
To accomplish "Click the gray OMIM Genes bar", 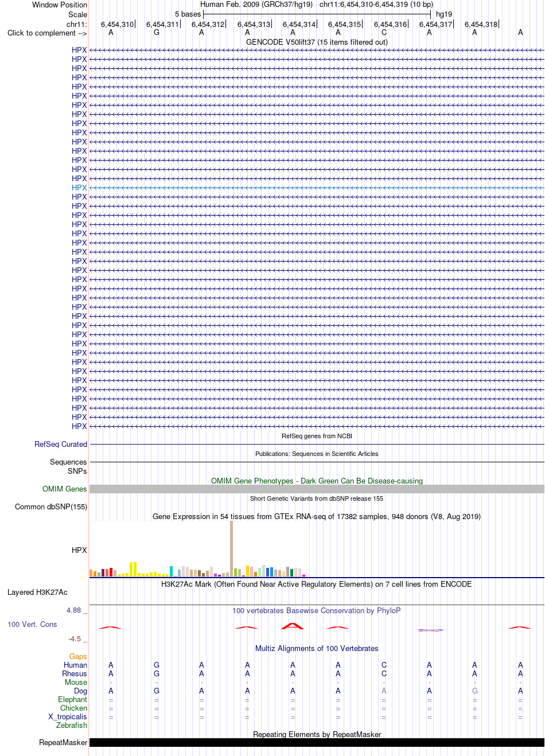I will coord(317,489).
